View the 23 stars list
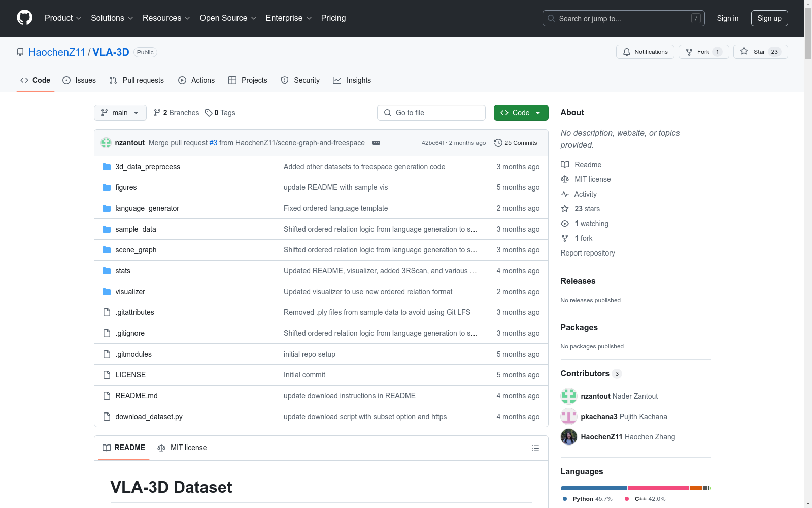812x508 pixels. (580, 209)
